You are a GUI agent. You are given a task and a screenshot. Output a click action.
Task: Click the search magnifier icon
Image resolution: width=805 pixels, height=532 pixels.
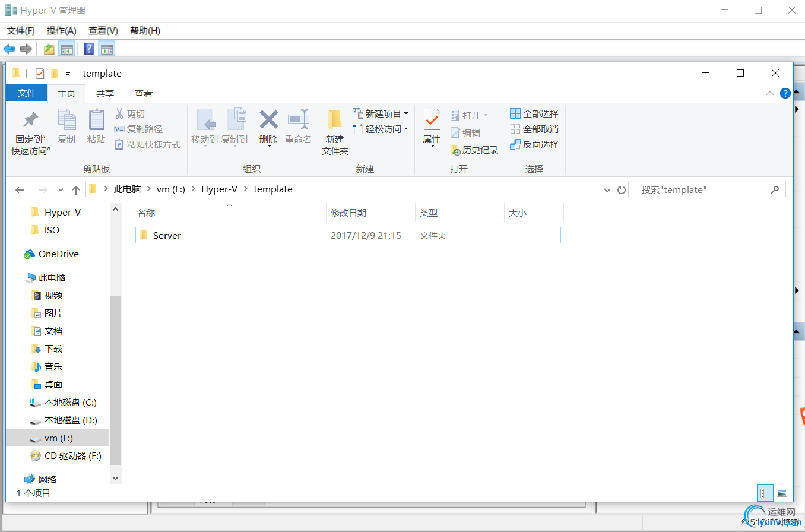point(775,189)
